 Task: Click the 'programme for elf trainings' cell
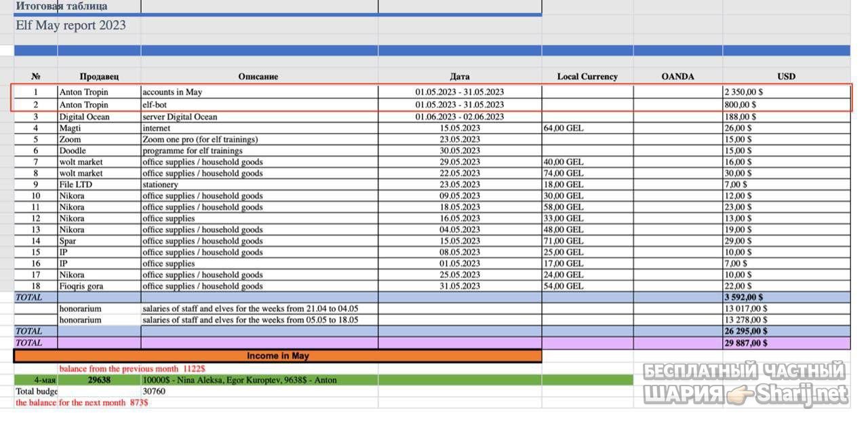[x=259, y=151]
